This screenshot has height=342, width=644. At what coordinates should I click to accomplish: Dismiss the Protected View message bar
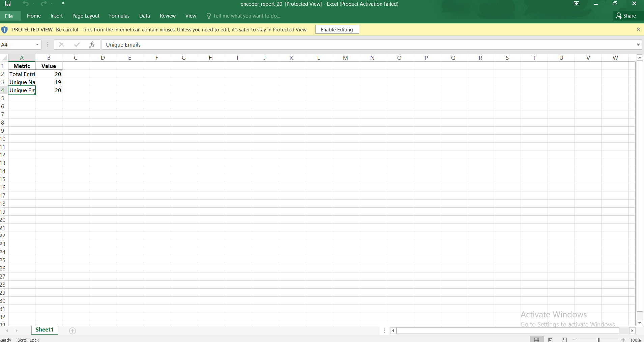(638, 30)
